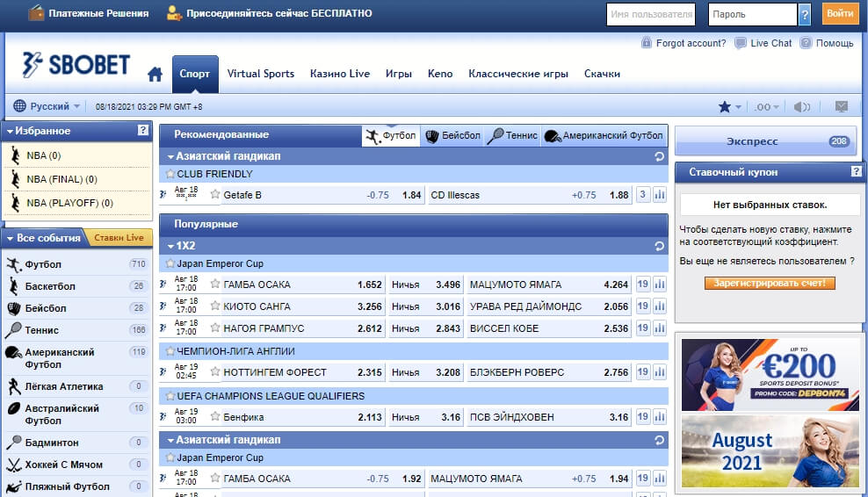Switch to Ставки Live tab
The height and width of the screenshot is (497, 868).
(x=119, y=237)
